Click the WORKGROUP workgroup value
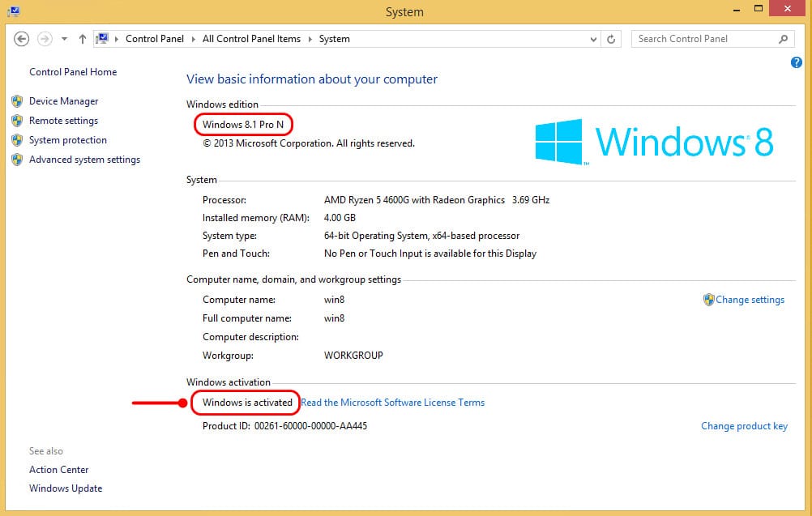Viewport: 812px width, 516px height. tap(353, 356)
